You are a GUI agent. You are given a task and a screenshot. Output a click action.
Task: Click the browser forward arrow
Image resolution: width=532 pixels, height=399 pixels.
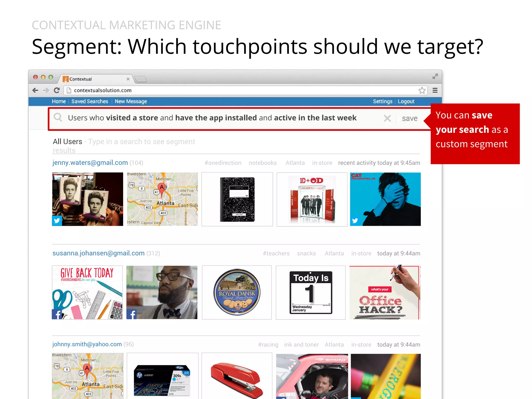coord(46,90)
